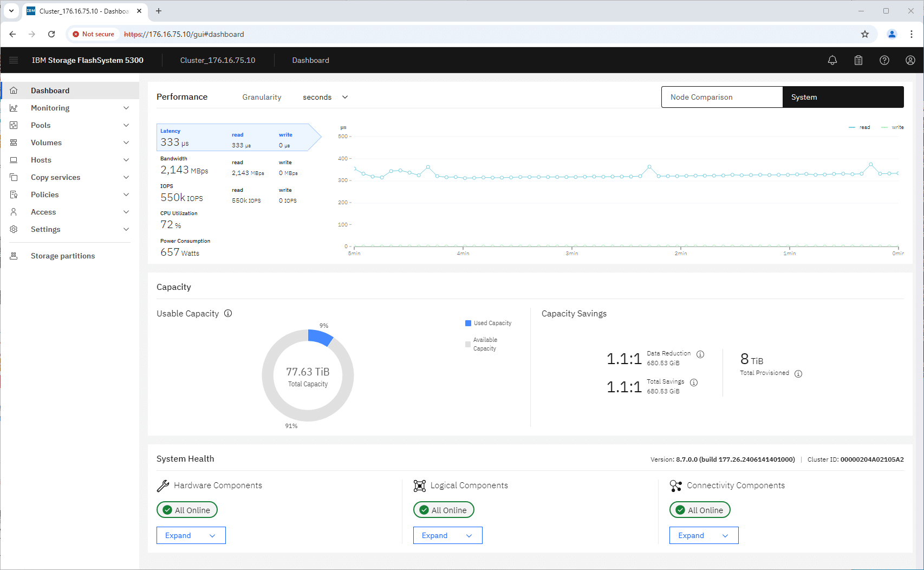The image size is (924, 570).
Task: Open the Granularity seconds dropdown
Action: pyautogui.click(x=325, y=97)
